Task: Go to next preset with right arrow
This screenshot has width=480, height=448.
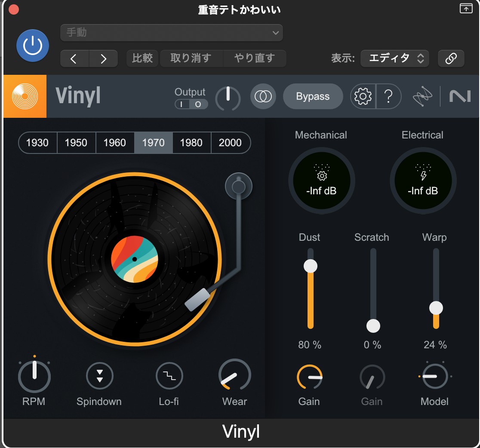Action: click(x=104, y=58)
